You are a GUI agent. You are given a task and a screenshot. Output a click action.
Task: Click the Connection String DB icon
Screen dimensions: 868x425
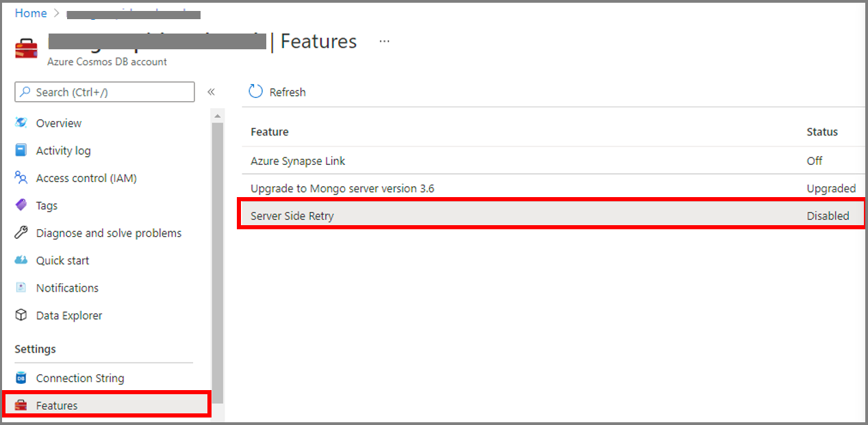coord(21,378)
